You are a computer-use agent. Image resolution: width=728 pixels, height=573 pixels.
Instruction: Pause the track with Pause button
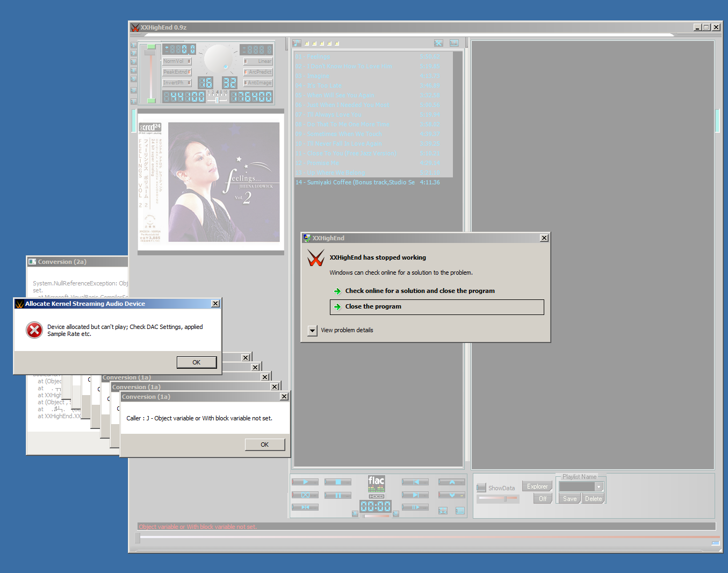click(338, 495)
